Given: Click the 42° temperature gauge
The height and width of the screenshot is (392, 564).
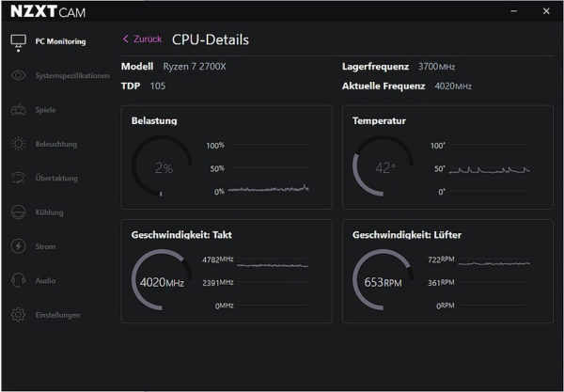Looking at the screenshot, I should coord(383,166).
